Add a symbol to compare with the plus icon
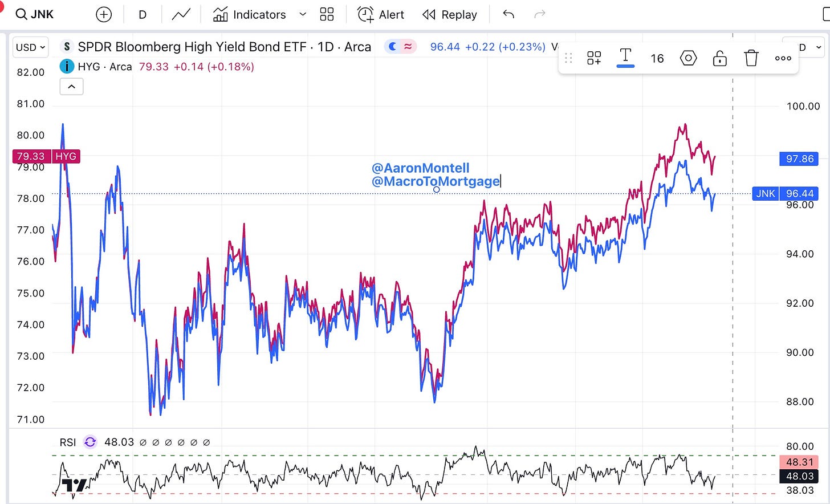This screenshot has height=504, width=830. click(x=104, y=14)
